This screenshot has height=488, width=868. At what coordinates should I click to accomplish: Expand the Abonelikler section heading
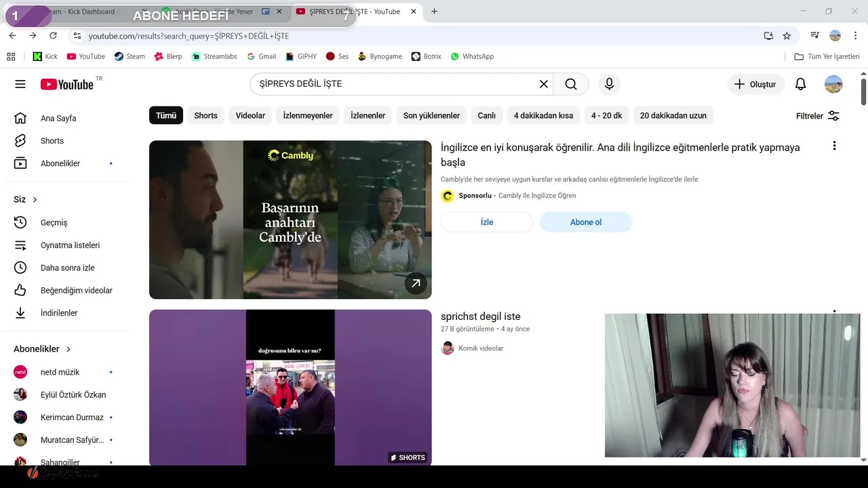pos(42,349)
